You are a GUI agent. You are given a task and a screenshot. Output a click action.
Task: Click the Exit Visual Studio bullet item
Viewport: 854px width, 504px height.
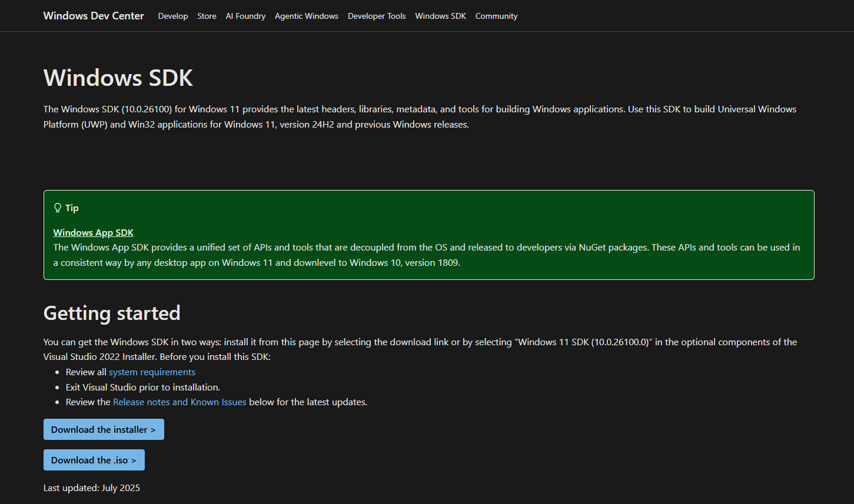[x=143, y=387]
